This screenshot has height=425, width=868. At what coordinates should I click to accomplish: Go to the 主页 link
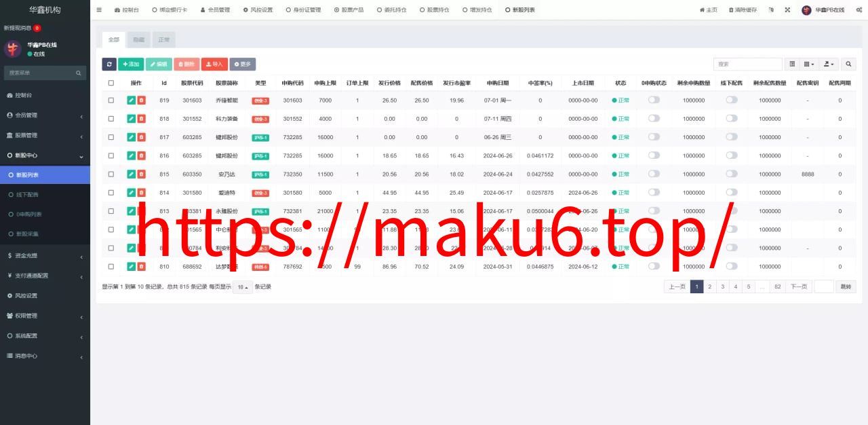(708, 10)
